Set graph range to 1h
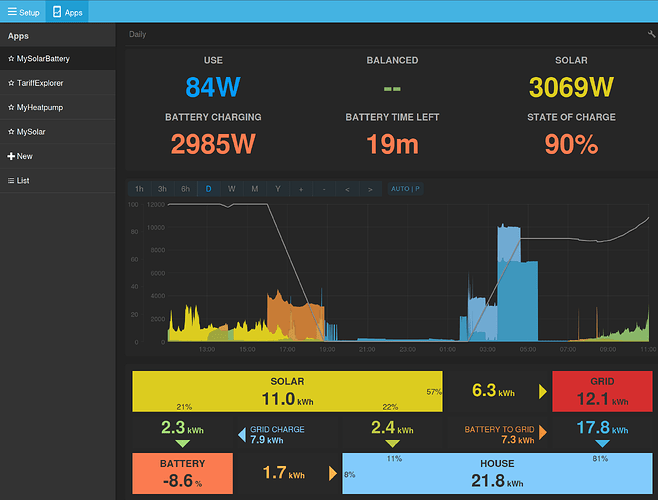658x500 pixels. 139,189
